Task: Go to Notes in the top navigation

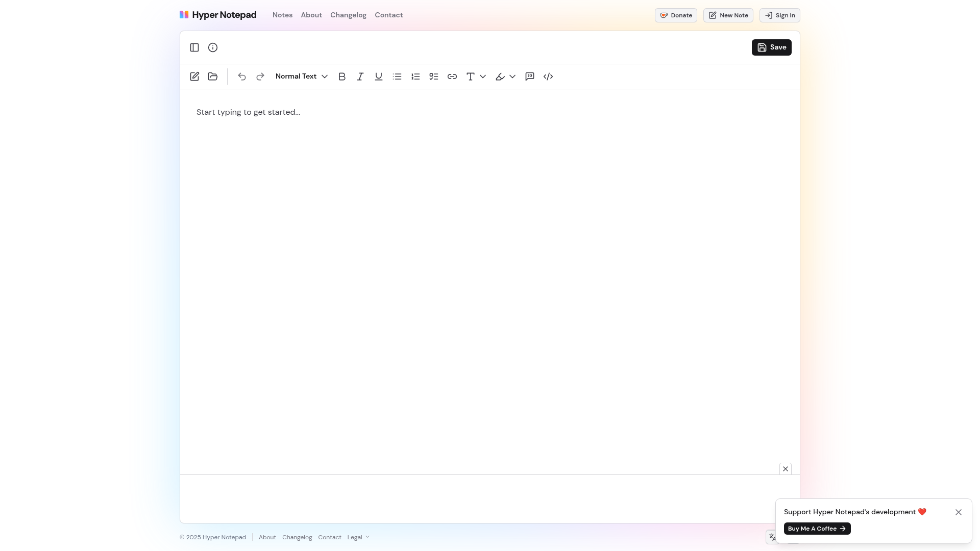Action: (282, 15)
